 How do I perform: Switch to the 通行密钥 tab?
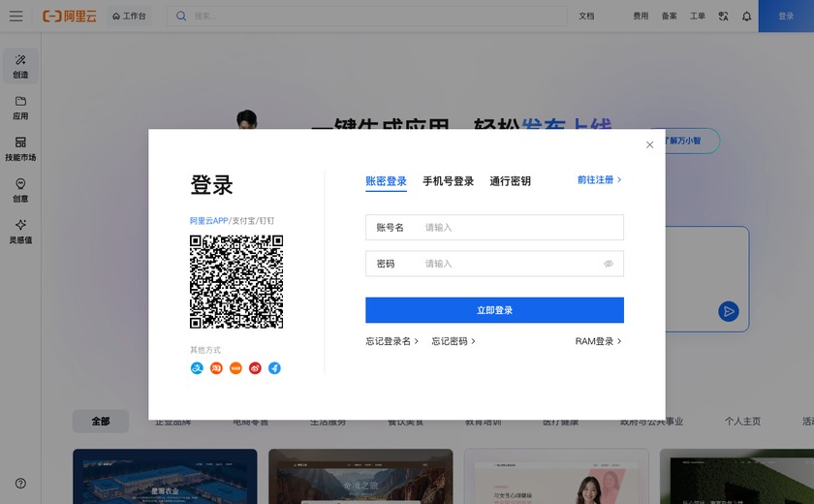pos(511,181)
